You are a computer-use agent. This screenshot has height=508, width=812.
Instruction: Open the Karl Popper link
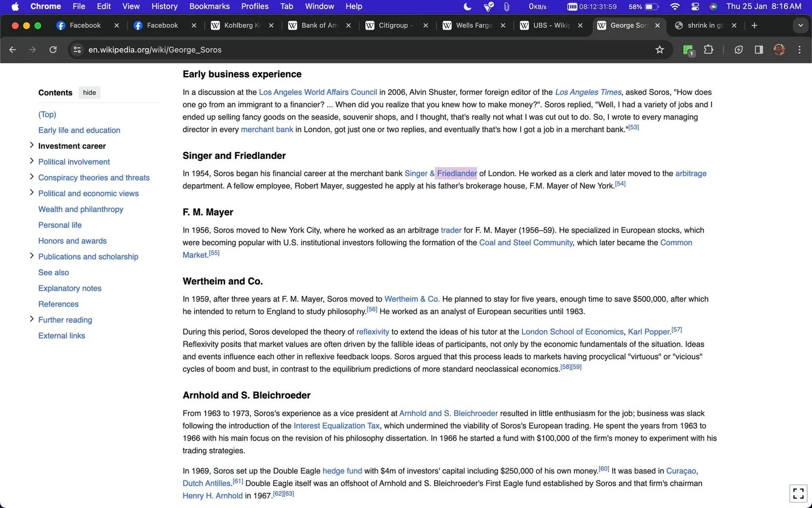(649, 332)
